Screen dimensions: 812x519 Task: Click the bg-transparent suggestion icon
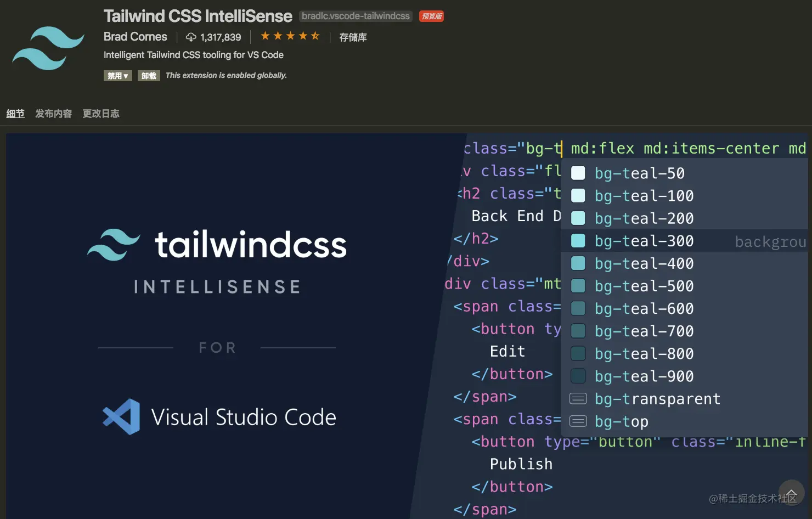tap(578, 399)
